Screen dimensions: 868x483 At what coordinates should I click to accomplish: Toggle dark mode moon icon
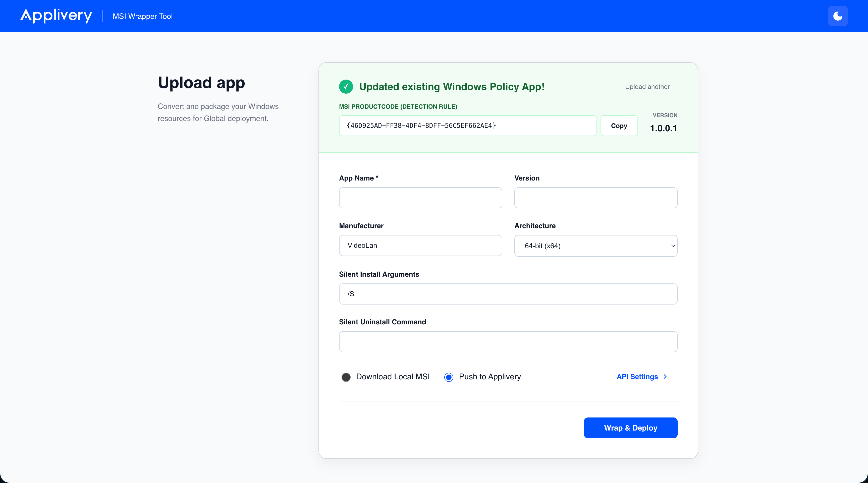coord(837,16)
